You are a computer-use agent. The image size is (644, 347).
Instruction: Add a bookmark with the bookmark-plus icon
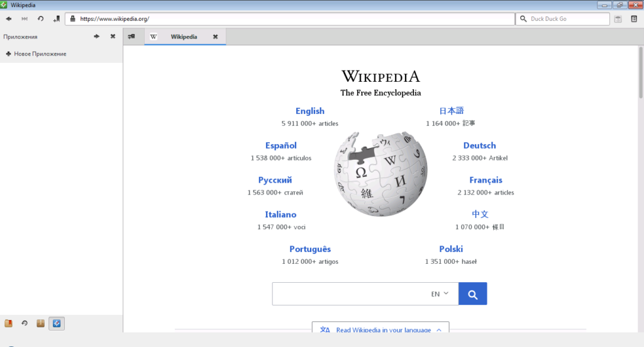[x=57, y=18]
